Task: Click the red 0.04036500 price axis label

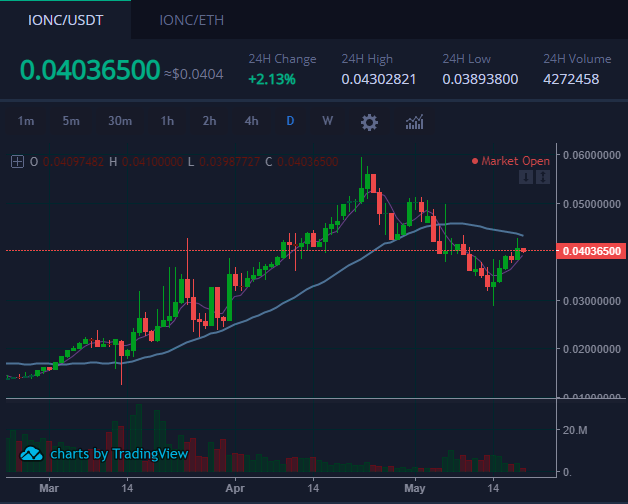Action: click(x=591, y=251)
